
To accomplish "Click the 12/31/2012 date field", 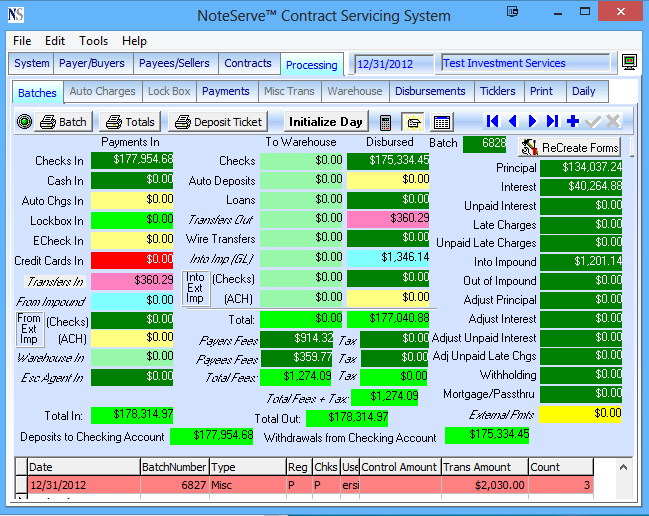I will coord(393,64).
